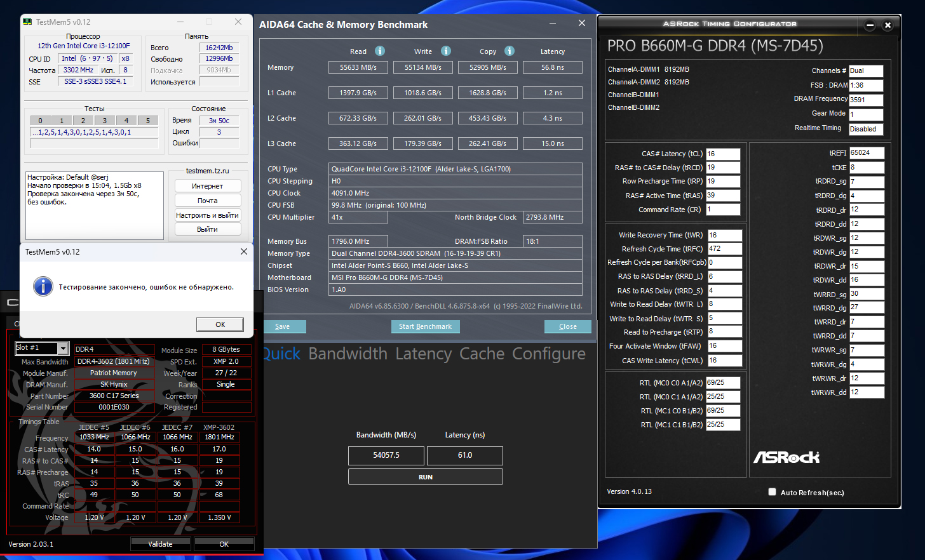Click test box 0 in TestMem5 Тесты
Viewport: 925px width, 560px height.
tap(41, 121)
